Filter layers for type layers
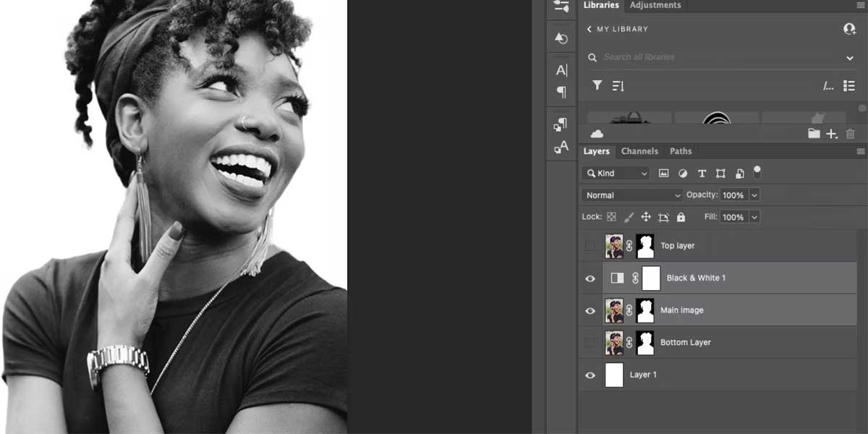Viewport: 868px width, 434px height. point(702,174)
